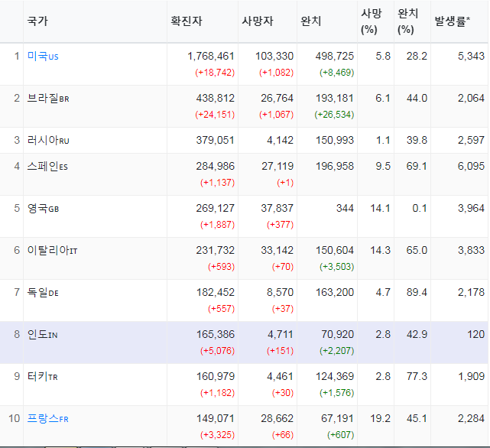Image resolution: width=490 pixels, height=448 pixels.
Task: Click Brazil recovered increase +26,534
Action: coord(334,115)
